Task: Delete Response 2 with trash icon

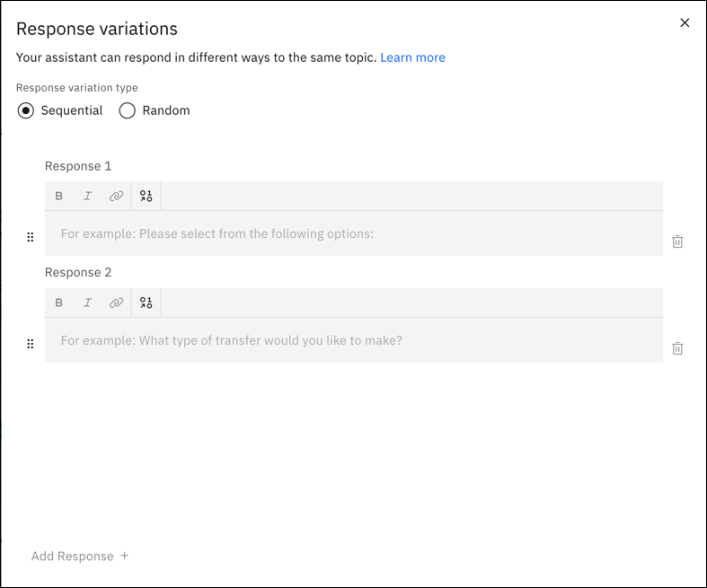Action: [x=677, y=348]
